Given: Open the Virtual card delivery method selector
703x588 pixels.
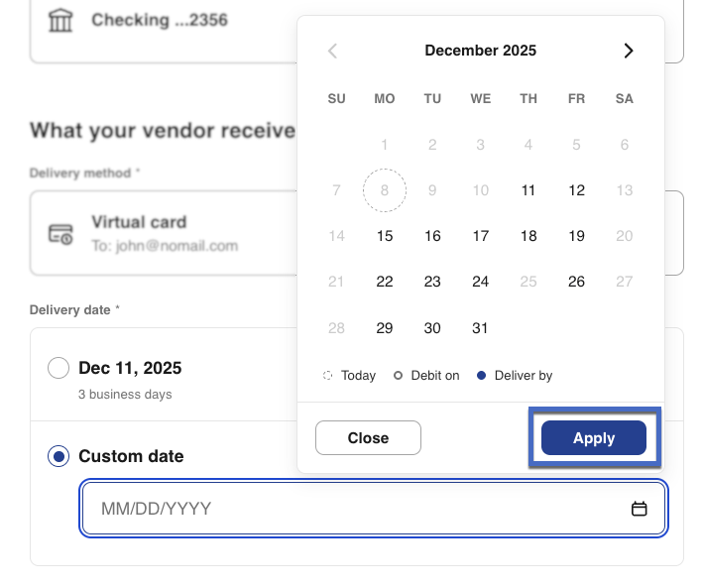Looking at the screenshot, I should tap(159, 233).
